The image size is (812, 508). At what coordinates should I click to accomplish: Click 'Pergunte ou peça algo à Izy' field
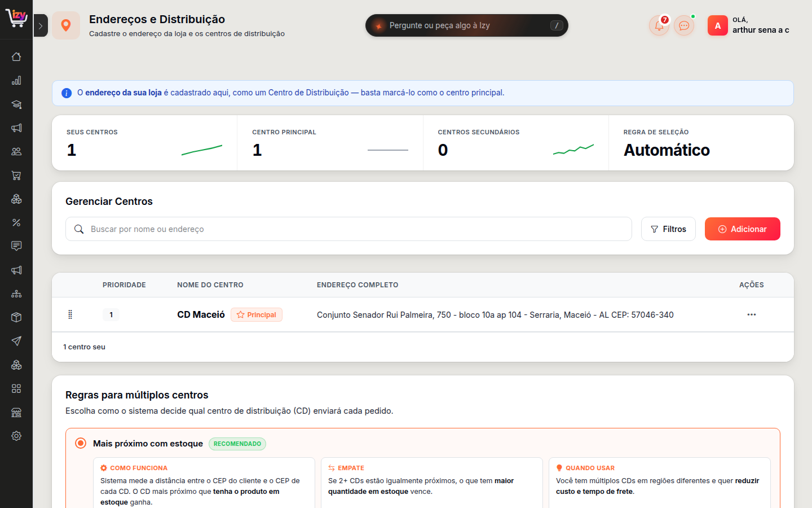click(467, 25)
